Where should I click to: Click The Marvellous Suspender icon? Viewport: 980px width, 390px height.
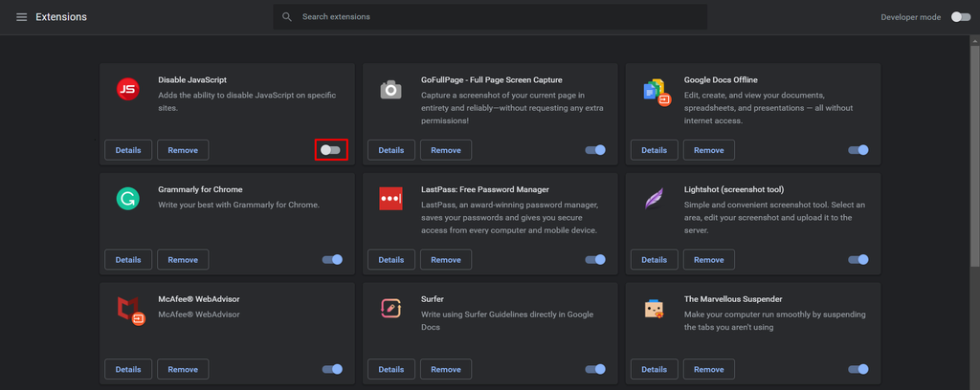pyautogui.click(x=655, y=309)
